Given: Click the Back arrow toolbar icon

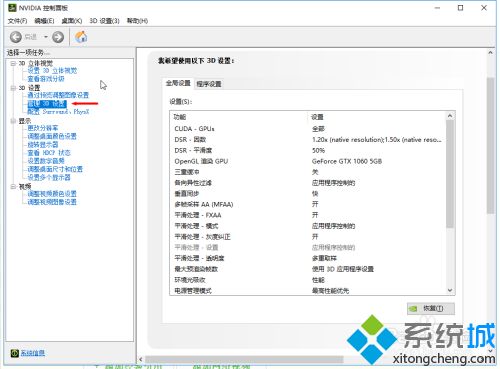Looking at the screenshot, I should 15,37.
